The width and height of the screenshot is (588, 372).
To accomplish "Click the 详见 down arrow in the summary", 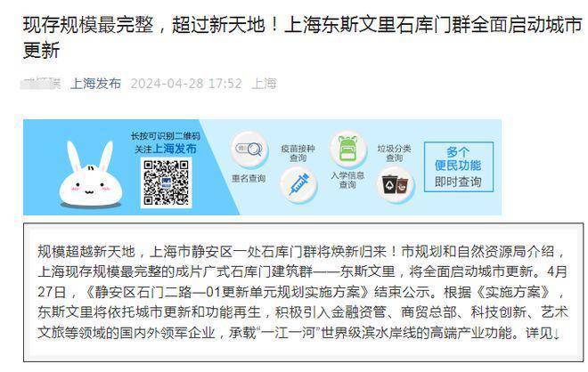I will [x=543, y=333].
